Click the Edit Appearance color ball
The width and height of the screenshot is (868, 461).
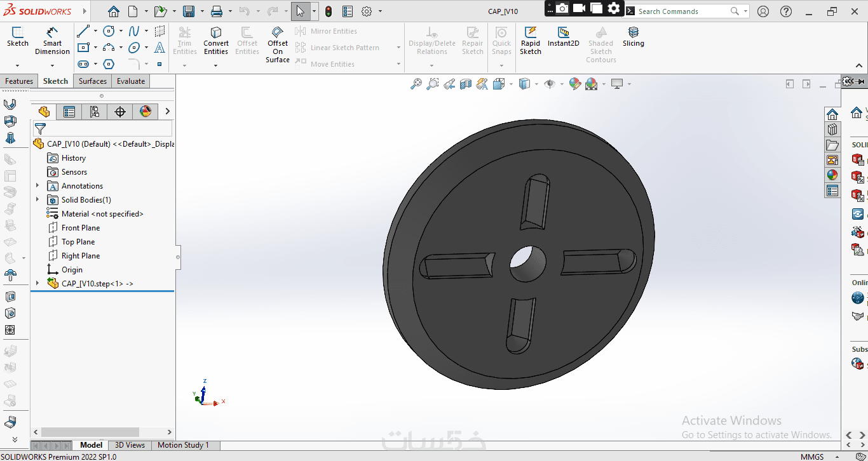(x=575, y=84)
